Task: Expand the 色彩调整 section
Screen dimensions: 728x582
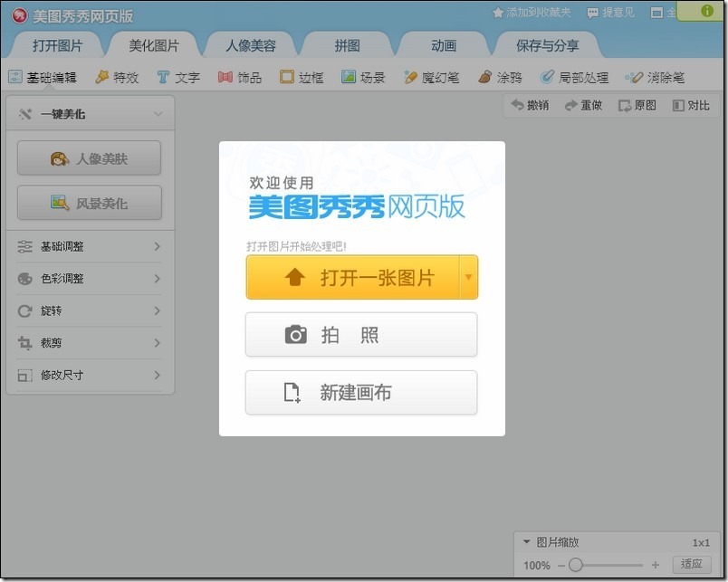Action: 89,279
